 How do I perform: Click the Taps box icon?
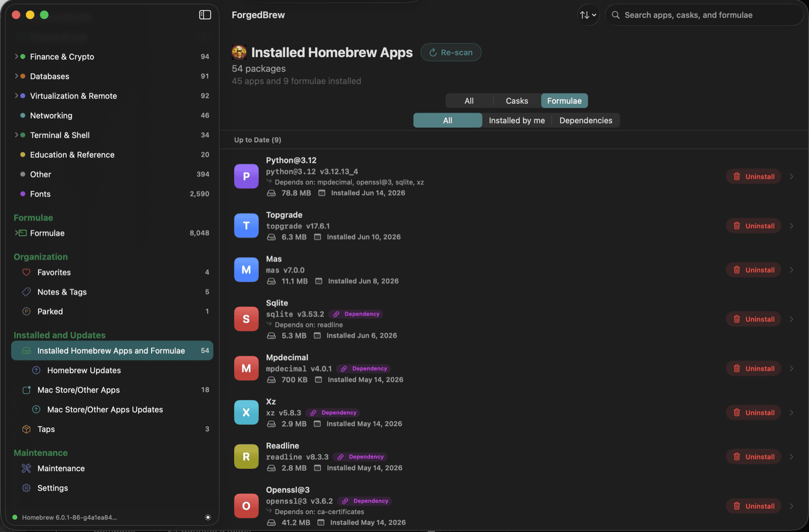click(x=26, y=429)
